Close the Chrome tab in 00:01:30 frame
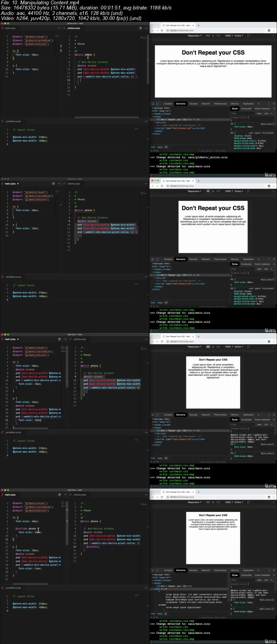This screenshot has height=644, width=277. point(193,492)
